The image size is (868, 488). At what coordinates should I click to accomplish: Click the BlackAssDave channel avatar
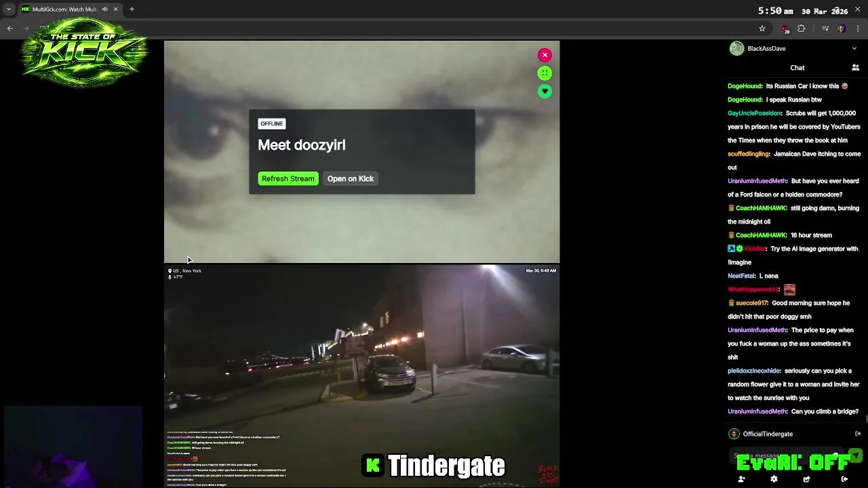736,49
